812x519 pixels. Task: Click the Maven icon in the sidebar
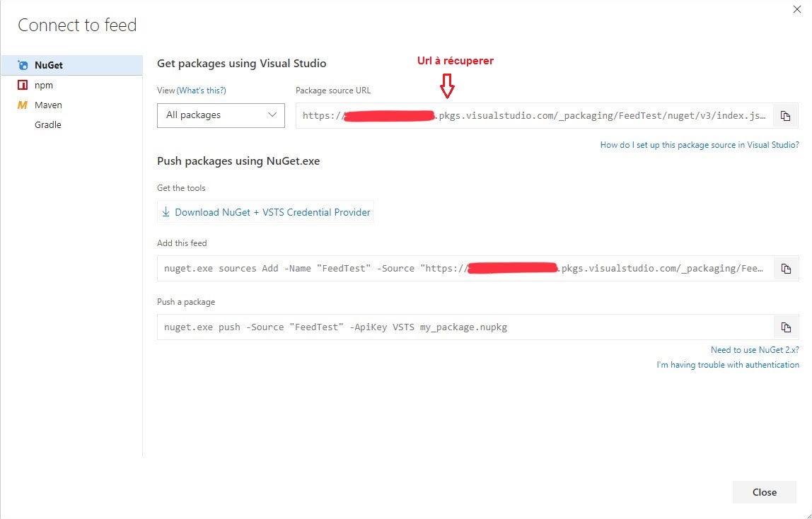click(x=23, y=105)
